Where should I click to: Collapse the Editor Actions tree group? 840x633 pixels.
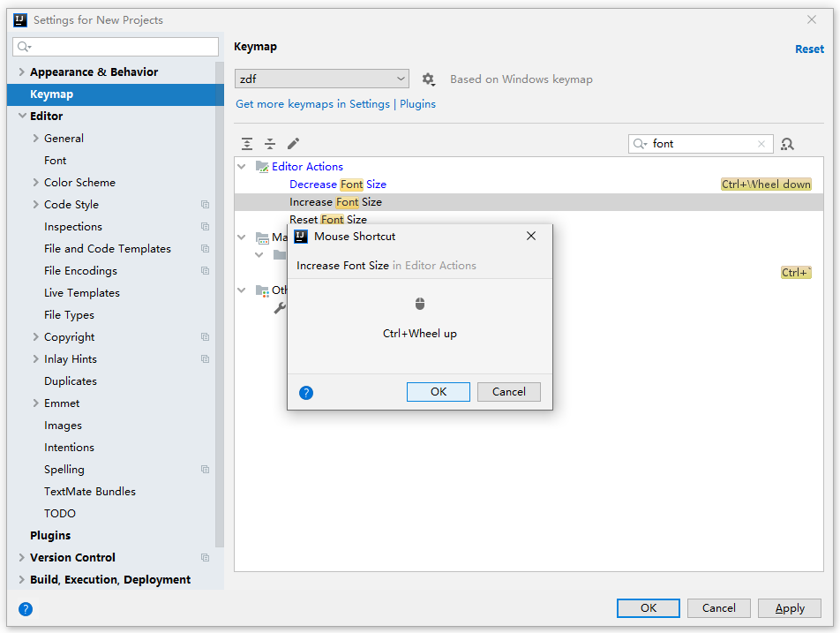point(242,167)
